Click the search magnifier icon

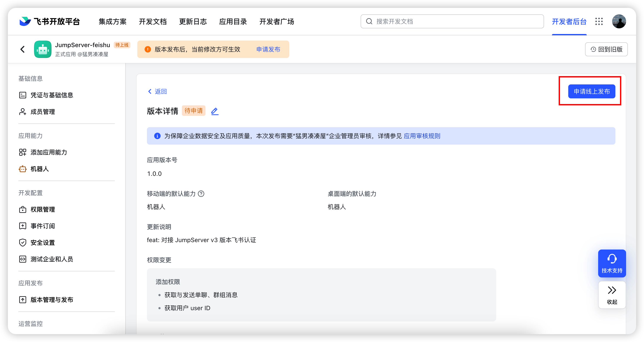(x=369, y=22)
